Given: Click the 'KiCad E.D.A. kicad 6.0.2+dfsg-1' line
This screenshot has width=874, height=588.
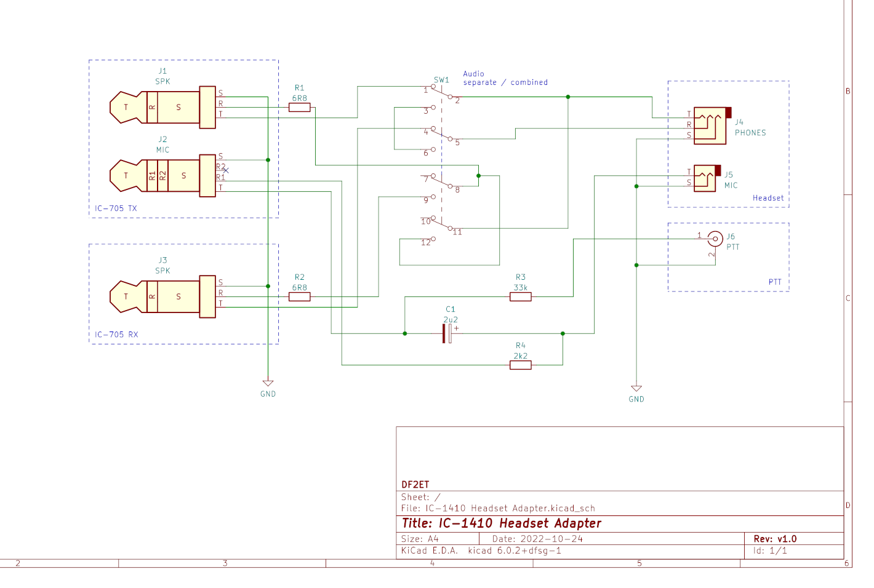Looking at the screenshot, I should point(481,550).
